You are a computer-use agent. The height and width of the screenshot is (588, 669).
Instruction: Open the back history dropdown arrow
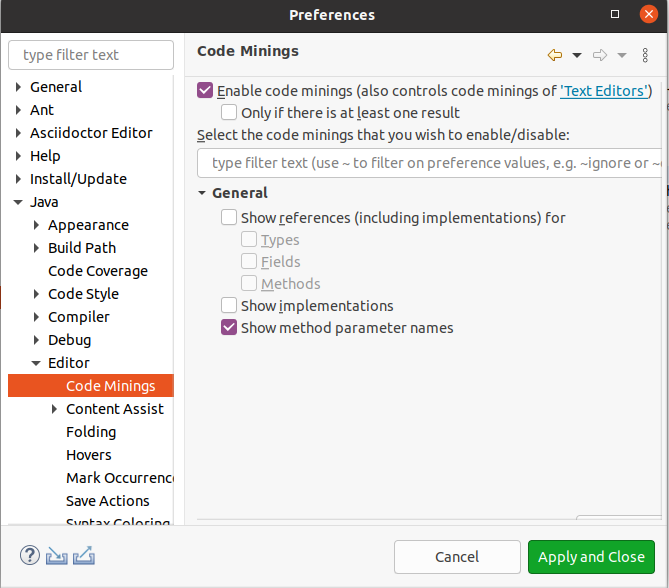pos(577,55)
